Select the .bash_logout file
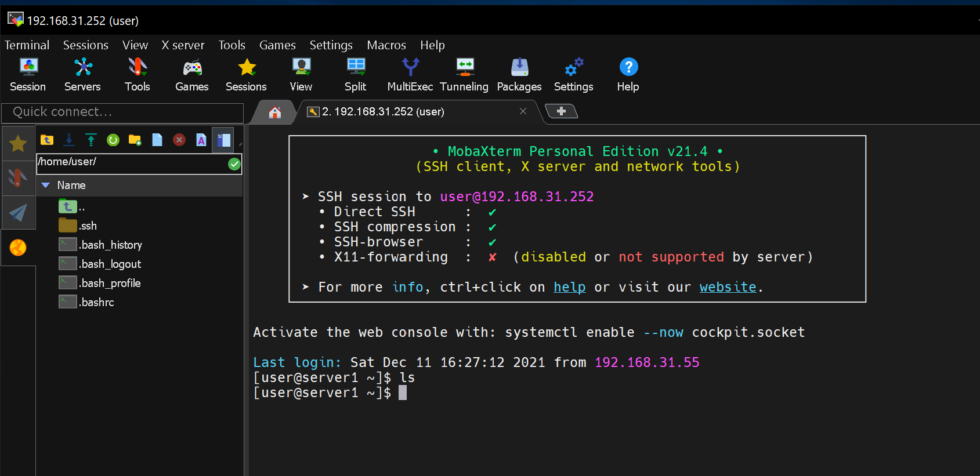This screenshot has width=980, height=476. 100,264
